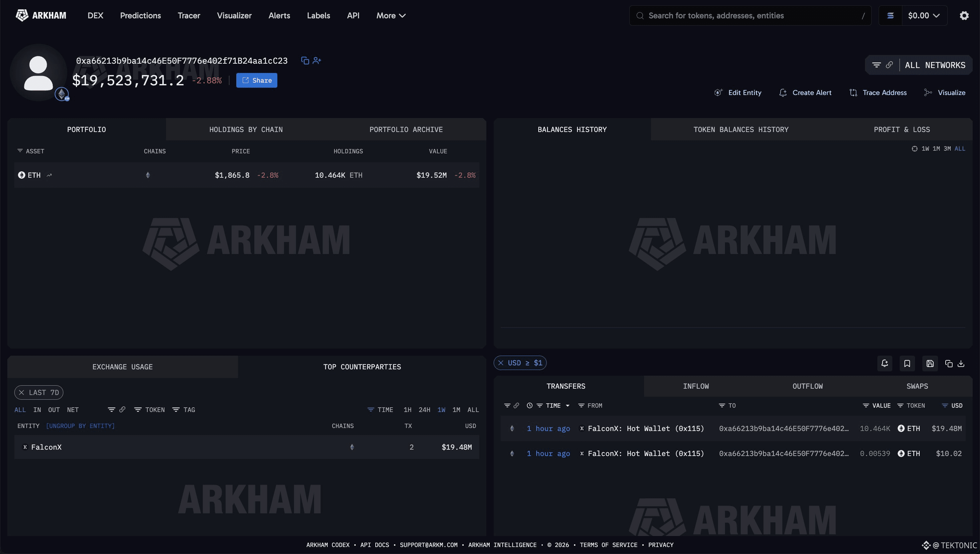The height and width of the screenshot is (554, 980).
Task: Click the trend arrow icon next to ETH asset
Action: tap(49, 175)
